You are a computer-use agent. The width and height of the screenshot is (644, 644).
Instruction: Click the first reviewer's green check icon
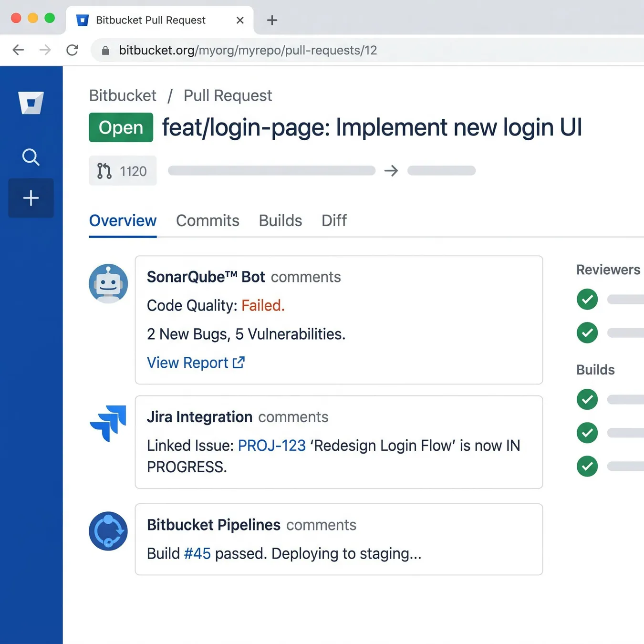point(587,299)
